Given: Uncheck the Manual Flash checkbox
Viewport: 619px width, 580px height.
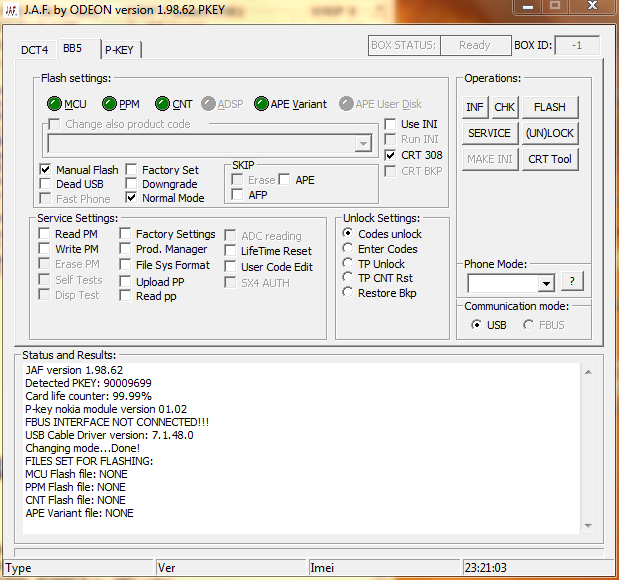Looking at the screenshot, I should pyautogui.click(x=46, y=170).
